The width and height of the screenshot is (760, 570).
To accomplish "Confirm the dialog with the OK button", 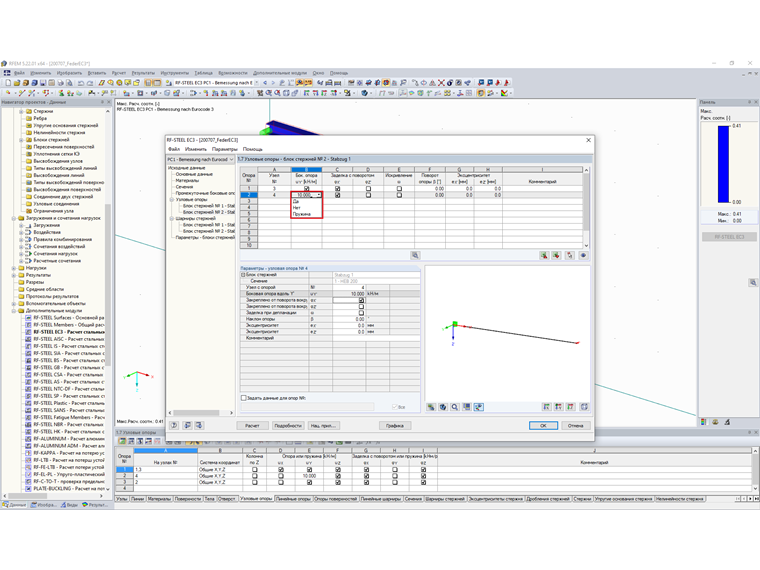I will pyautogui.click(x=543, y=426).
